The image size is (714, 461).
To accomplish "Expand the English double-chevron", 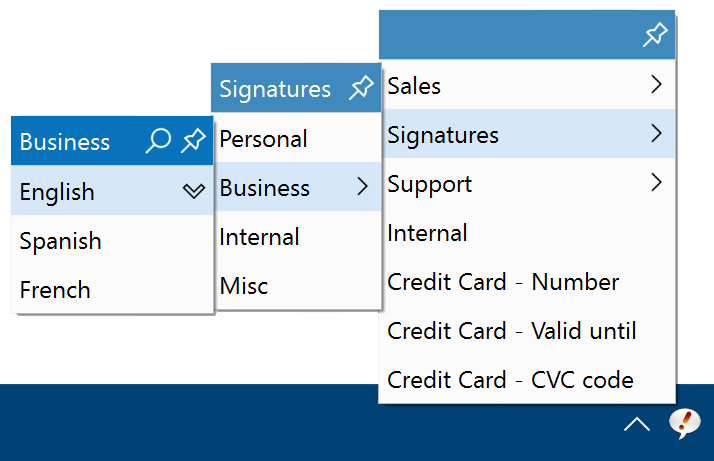I will (x=194, y=191).
